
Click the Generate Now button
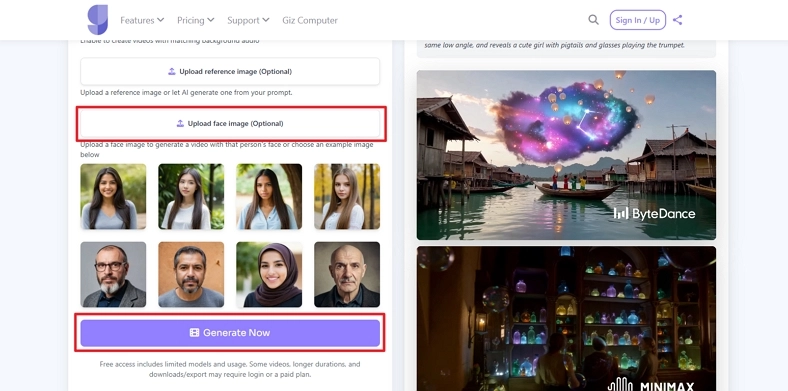coord(230,333)
